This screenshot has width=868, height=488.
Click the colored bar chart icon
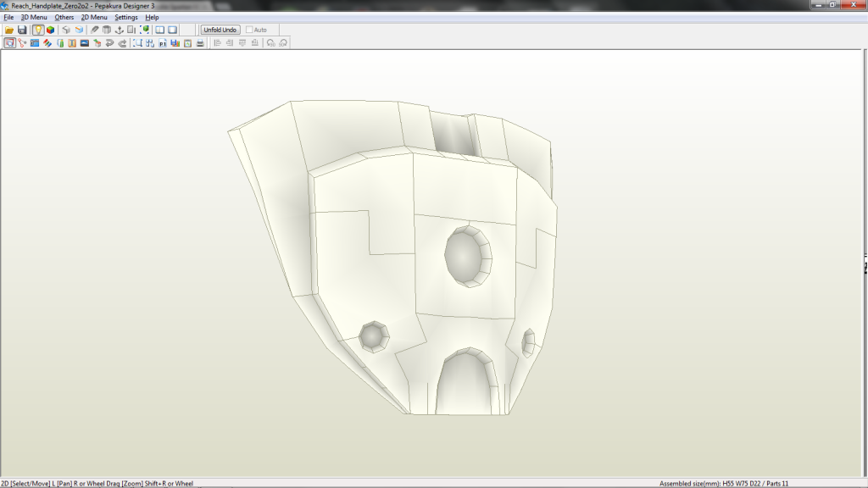[x=175, y=43]
